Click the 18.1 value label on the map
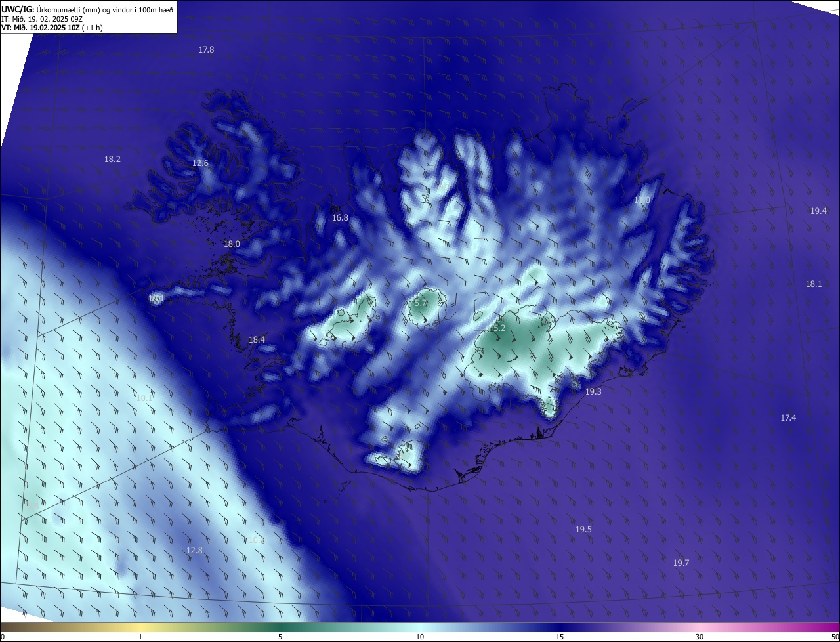Viewport: 840px width, 642px height. tap(814, 284)
